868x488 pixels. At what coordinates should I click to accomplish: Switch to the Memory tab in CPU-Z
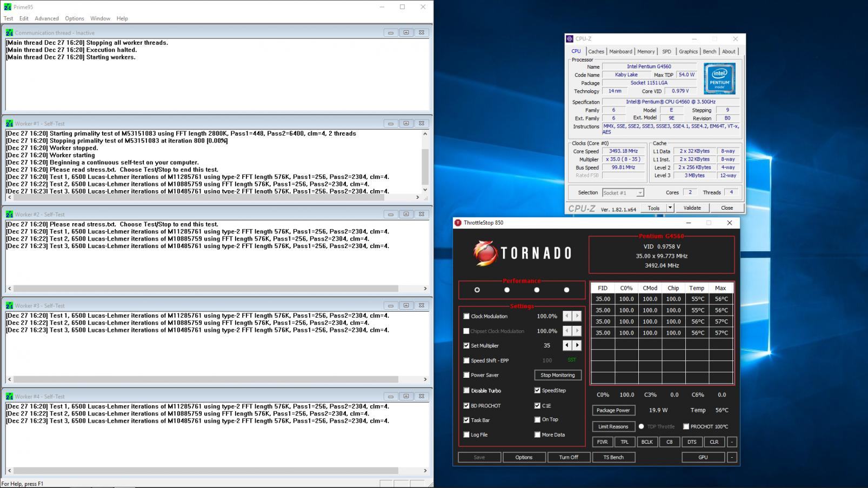click(x=646, y=51)
